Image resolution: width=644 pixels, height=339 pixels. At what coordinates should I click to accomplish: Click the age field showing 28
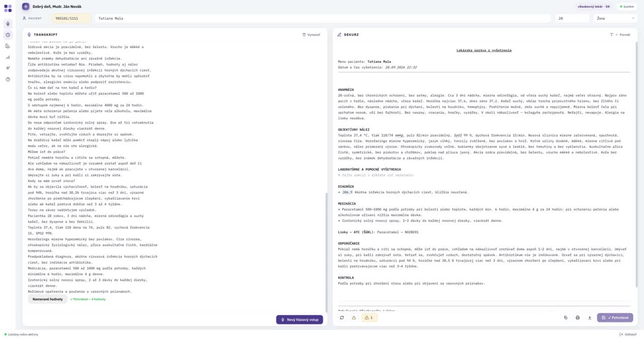[x=572, y=18]
